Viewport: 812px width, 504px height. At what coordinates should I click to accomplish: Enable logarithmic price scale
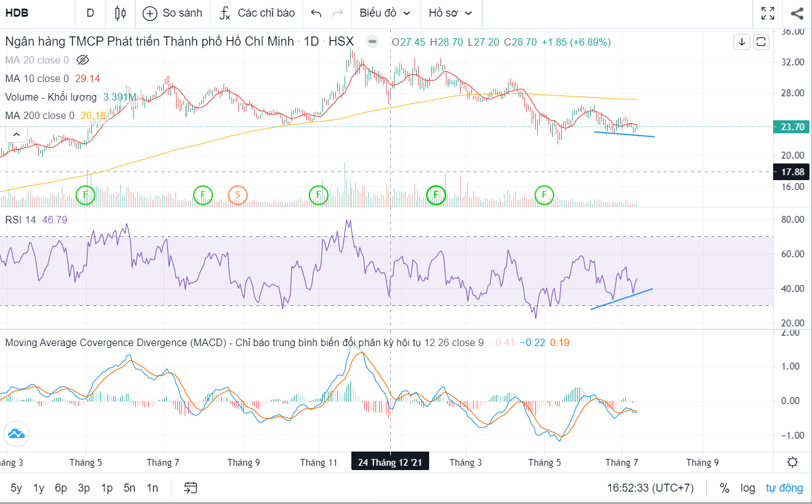point(748,488)
